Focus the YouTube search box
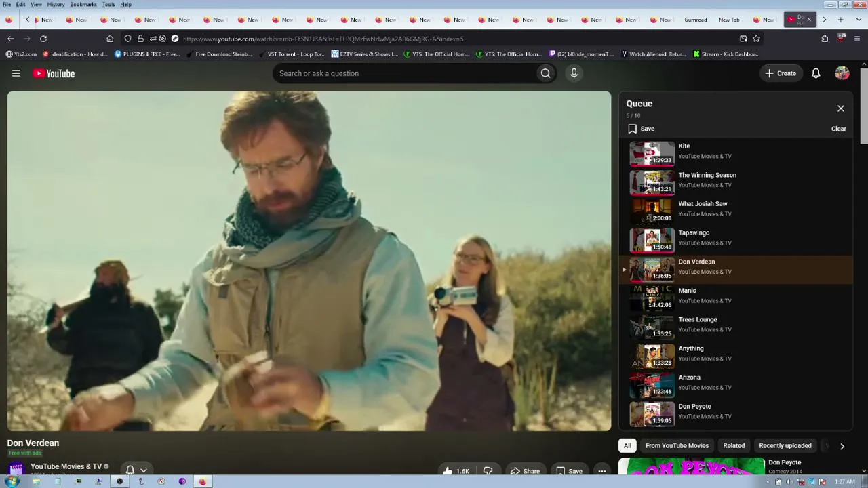The image size is (868, 488). coord(403,73)
